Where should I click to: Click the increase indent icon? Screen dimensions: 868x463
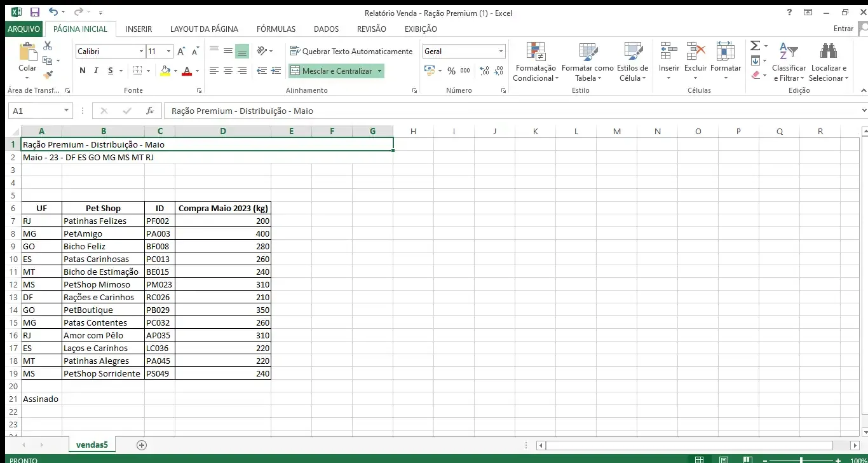click(x=276, y=71)
